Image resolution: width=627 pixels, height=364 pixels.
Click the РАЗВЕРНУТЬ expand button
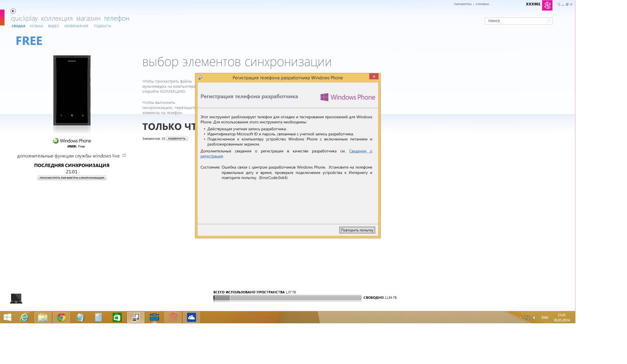[177, 139]
